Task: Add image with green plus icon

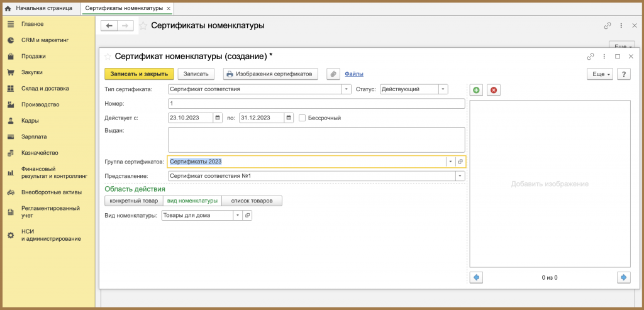Action: [476, 90]
